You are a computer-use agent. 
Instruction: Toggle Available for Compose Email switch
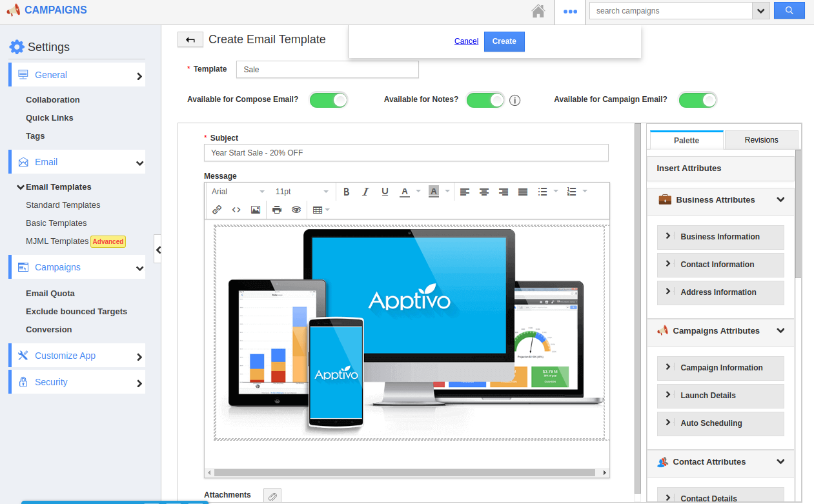coord(329,100)
